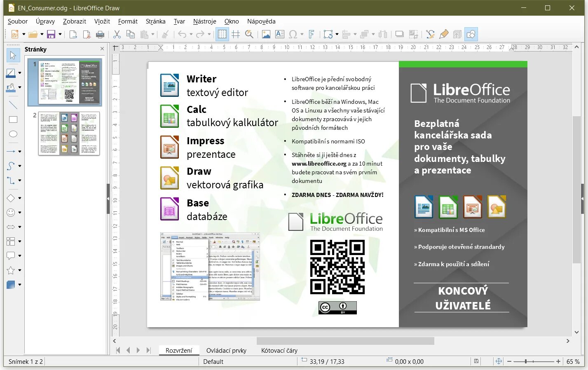
Task: Open the Formát menu
Action: (x=128, y=21)
